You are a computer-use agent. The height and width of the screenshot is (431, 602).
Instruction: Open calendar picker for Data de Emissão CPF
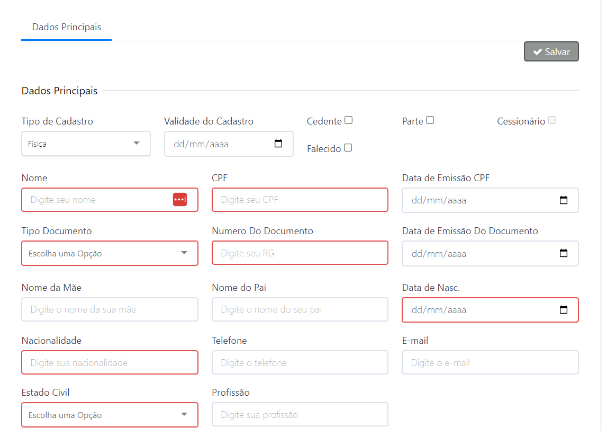[564, 200]
